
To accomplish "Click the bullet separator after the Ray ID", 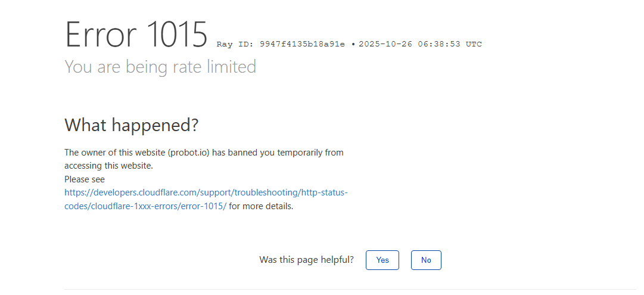I will click(x=353, y=44).
